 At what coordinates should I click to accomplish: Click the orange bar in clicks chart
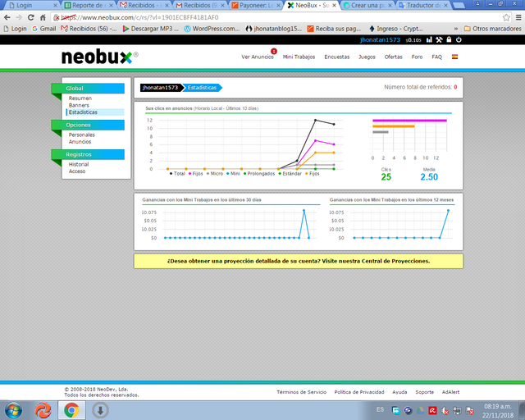pos(394,126)
